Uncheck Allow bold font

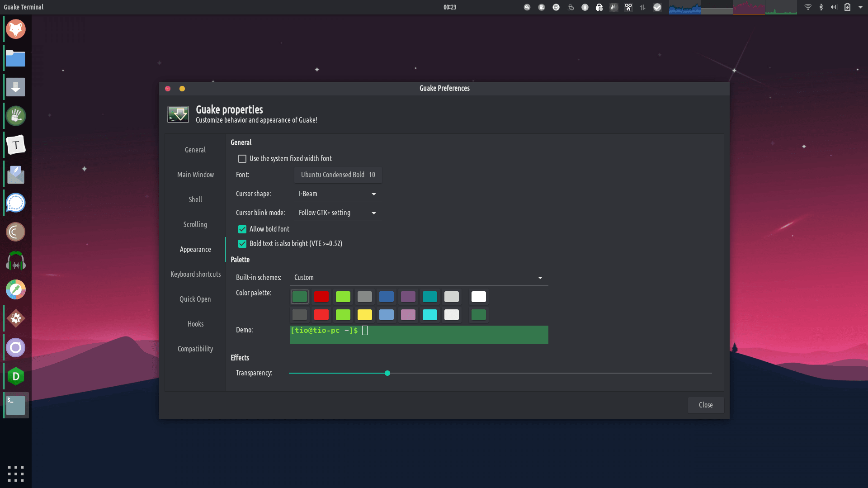pos(242,229)
